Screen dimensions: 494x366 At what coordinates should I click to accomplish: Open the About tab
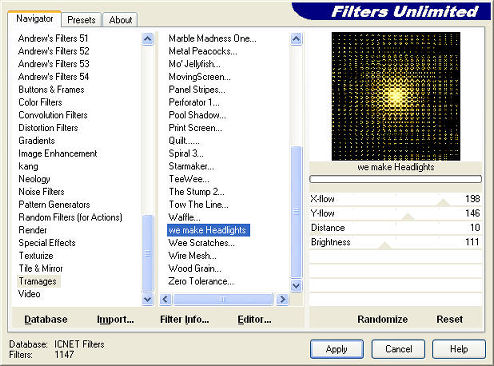120,20
